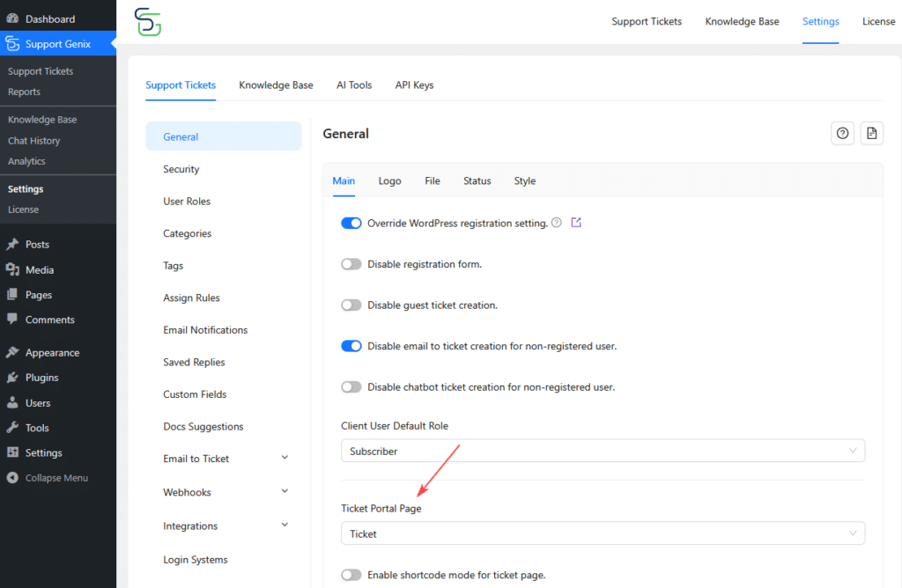Viewport: 902px width, 588px height.
Task: Switch to the Logo tab
Action: pyautogui.click(x=389, y=180)
